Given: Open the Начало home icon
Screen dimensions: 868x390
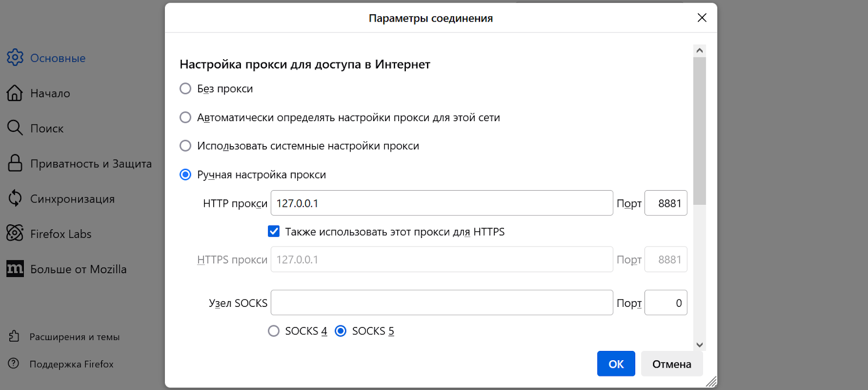Looking at the screenshot, I should tap(15, 93).
